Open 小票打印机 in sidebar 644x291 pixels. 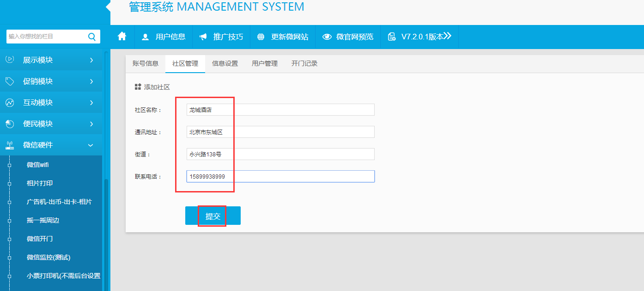(x=64, y=276)
